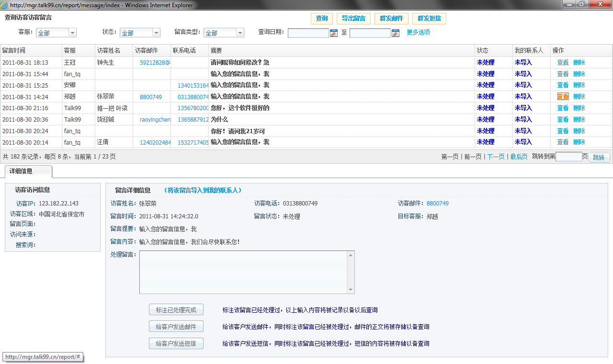
Task: Delete the message from 张翠荣
Action: [x=579, y=96]
